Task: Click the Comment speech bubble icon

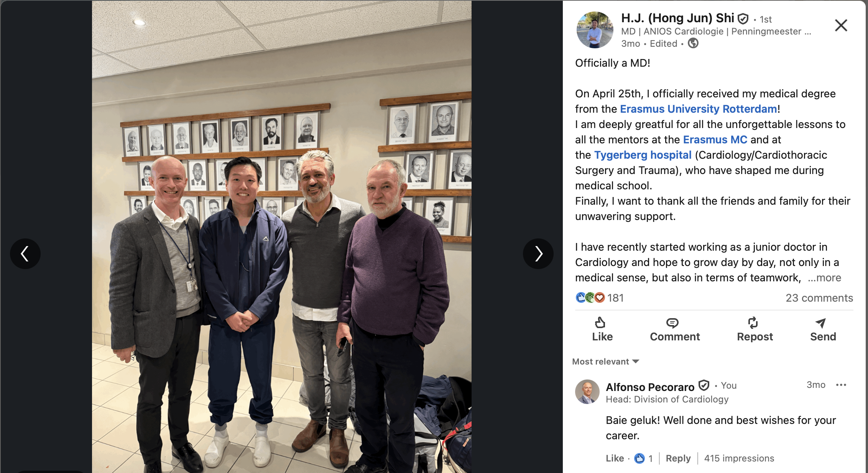Action: click(672, 323)
